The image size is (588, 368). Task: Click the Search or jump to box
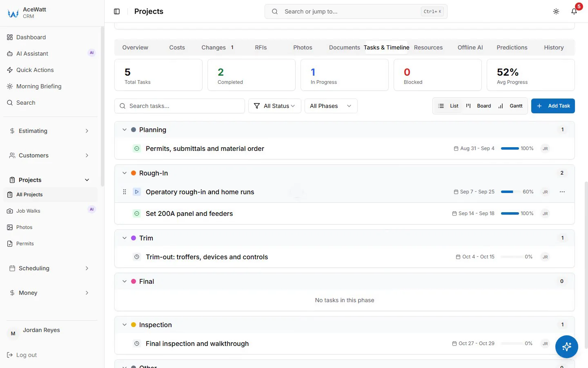[356, 11]
